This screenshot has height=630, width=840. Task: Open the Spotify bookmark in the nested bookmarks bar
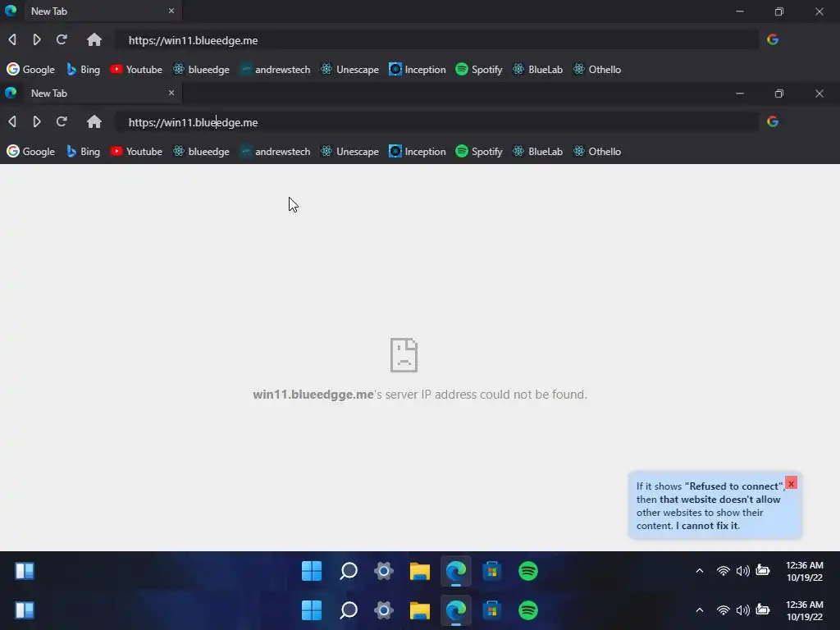(479, 151)
